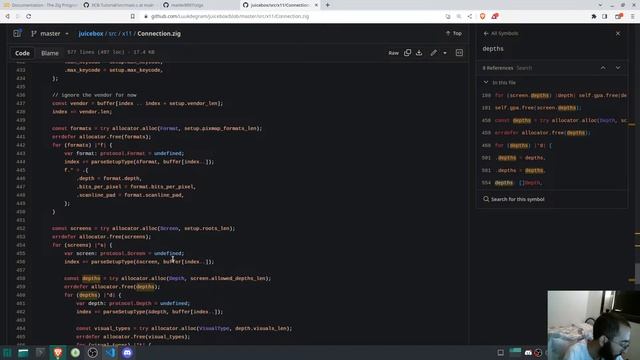Viewport: 640px width, 360px height.
Task: Open the src folder breadcrumb
Action: (113, 33)
